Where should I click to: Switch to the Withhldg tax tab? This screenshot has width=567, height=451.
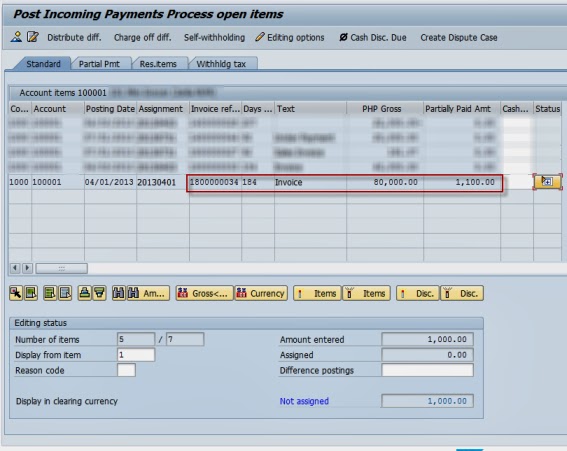point(221,64)
